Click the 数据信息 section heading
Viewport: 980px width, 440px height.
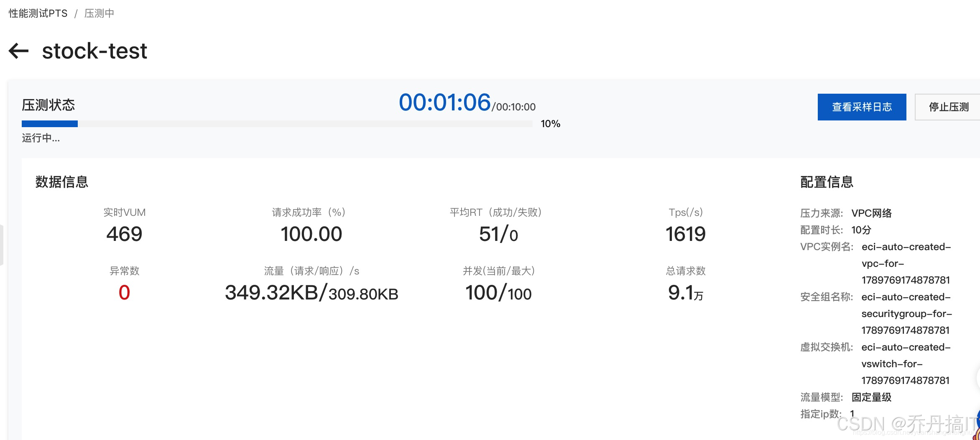[62, 182]
